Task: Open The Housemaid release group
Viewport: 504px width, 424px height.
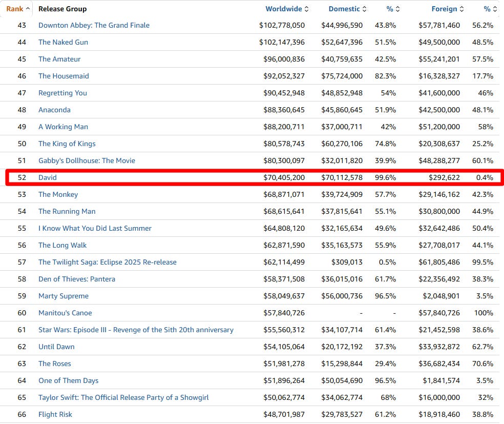Action: [64, 76]
